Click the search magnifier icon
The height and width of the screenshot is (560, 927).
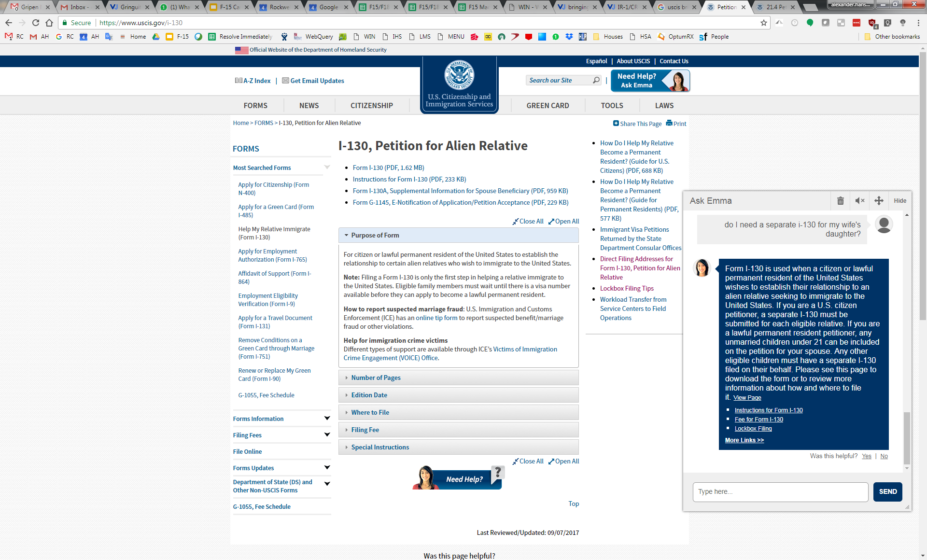coord(596,80)
